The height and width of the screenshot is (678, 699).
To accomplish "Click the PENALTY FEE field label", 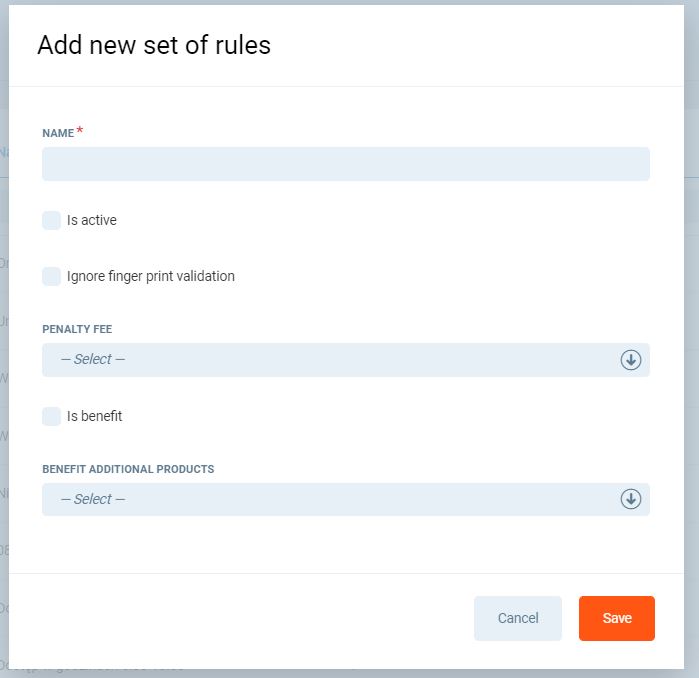I will [84, 328].
